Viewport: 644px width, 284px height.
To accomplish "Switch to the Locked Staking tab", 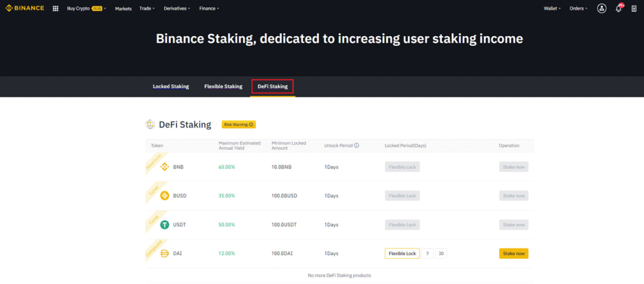I will click(x=171, y=86).
